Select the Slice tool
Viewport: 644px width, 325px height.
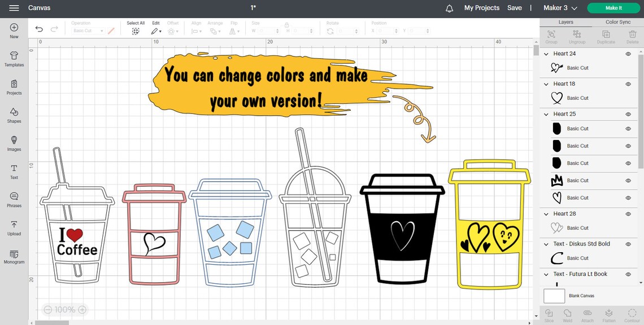[548, 314]
